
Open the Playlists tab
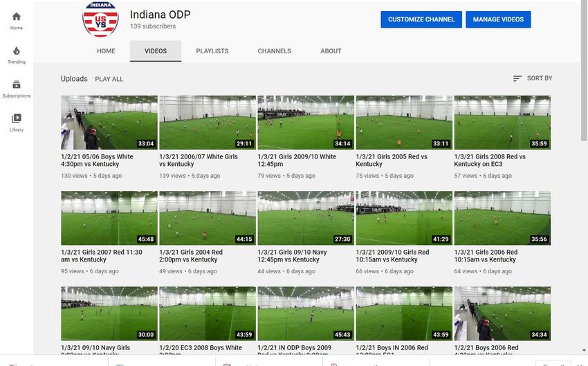[212, 51]
